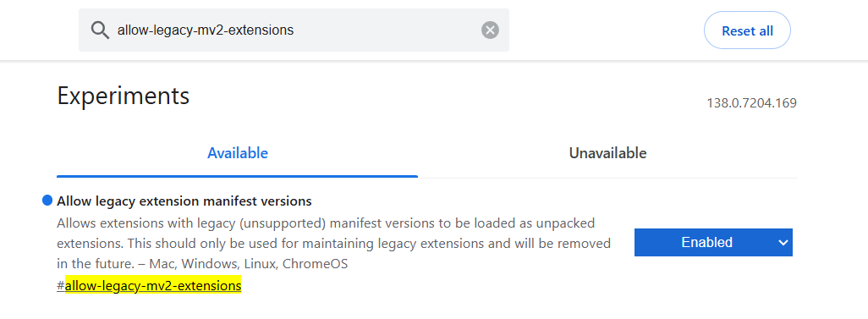Click the Reset all button
868x319 pixels.
point(747,30)
